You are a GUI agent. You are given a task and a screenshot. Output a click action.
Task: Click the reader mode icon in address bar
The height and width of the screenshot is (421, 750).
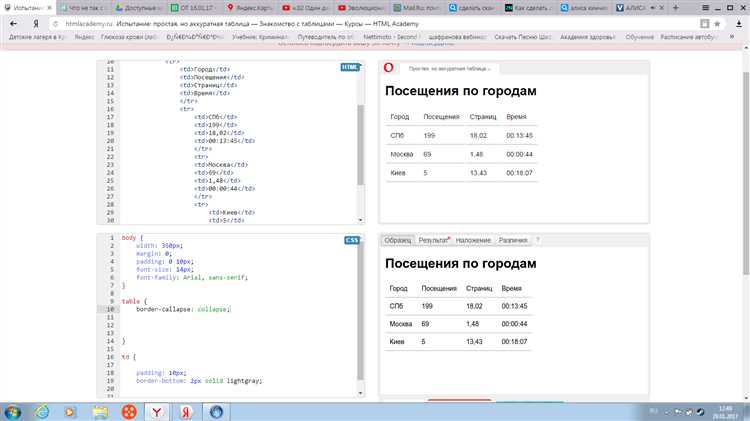point(705,23)
